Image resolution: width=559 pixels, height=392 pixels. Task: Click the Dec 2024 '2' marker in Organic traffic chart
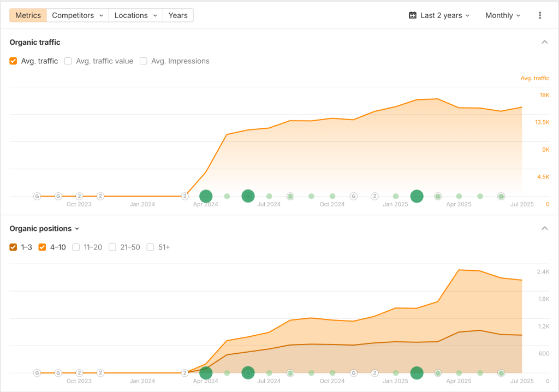pyautogui.click(x=374, y=196)
